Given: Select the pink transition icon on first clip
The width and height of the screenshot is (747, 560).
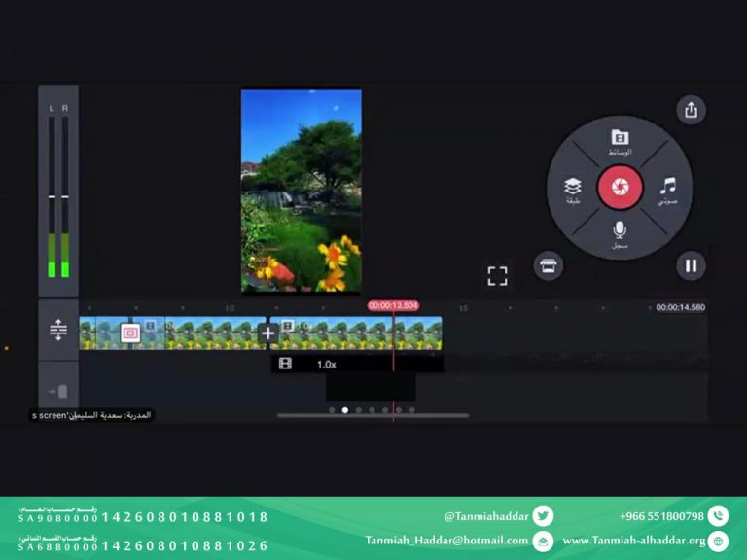Looking at the screenshot, I should click(130, 333).
